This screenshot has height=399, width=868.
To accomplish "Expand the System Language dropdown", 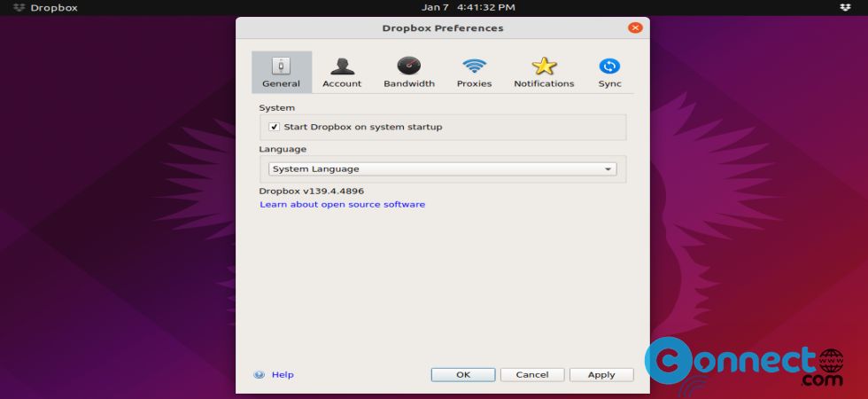I will (442, 169).
